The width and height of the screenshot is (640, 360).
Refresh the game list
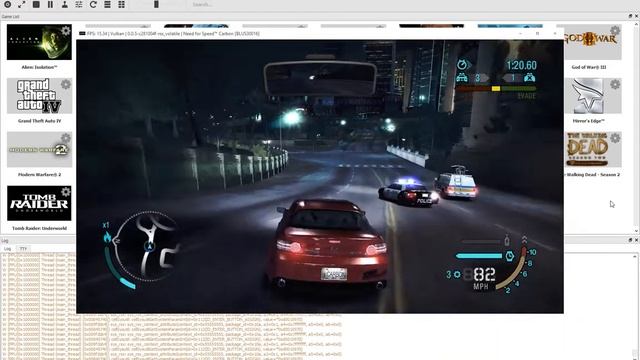(x=93, y=4)
